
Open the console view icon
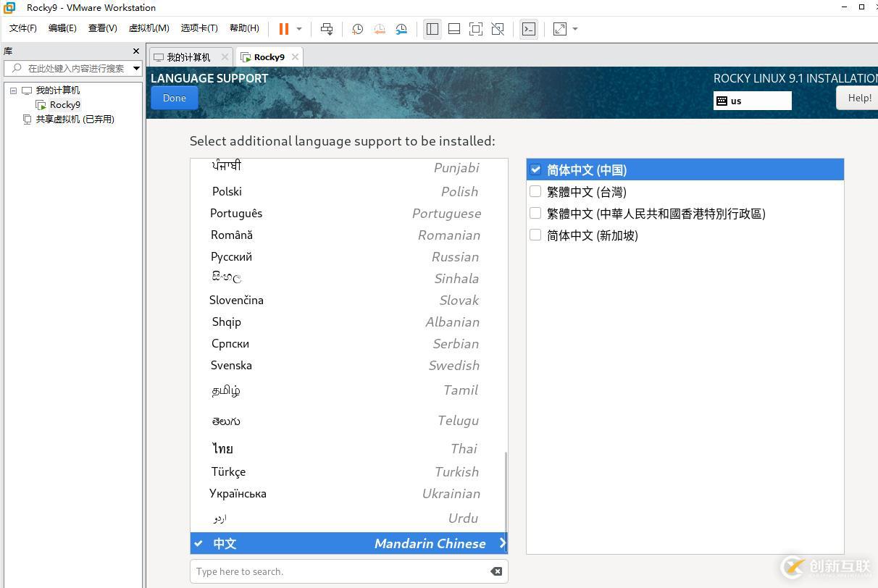click(x=529, y=29)
